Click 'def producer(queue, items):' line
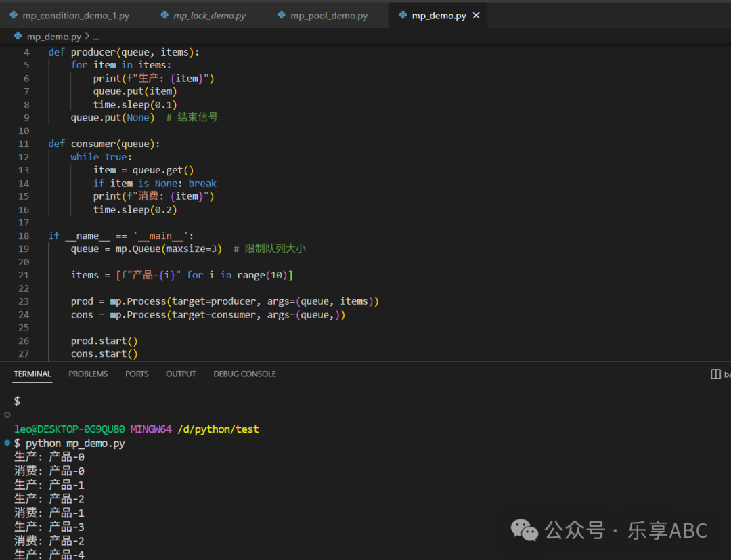The width and height of the screenshot is (731, 560). coord(124,52)
